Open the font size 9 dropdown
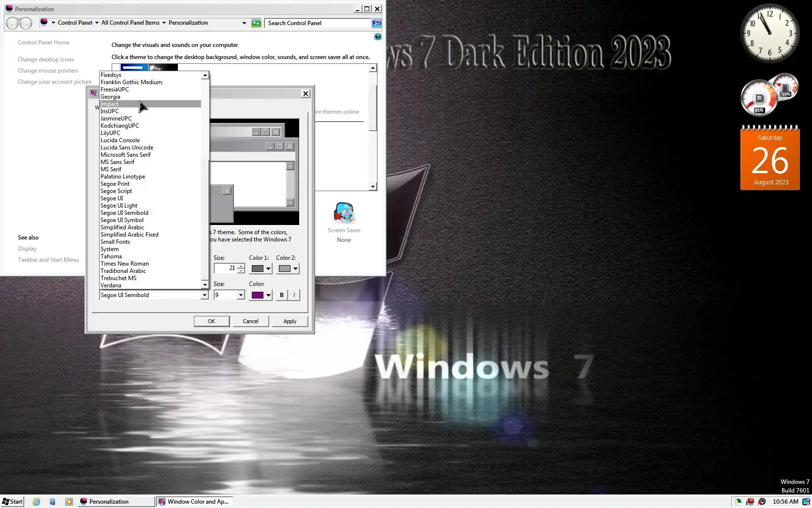 tap(241, 295)
